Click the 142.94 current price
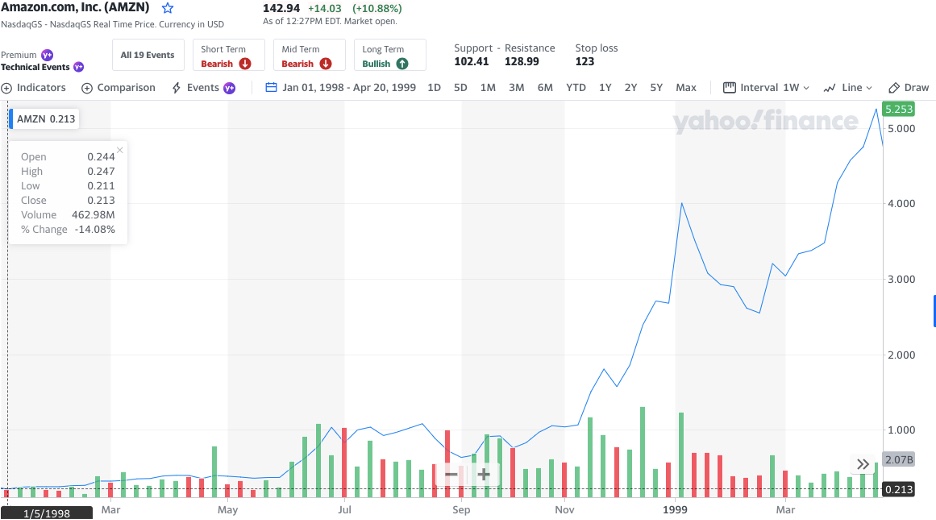 [281, 8]
